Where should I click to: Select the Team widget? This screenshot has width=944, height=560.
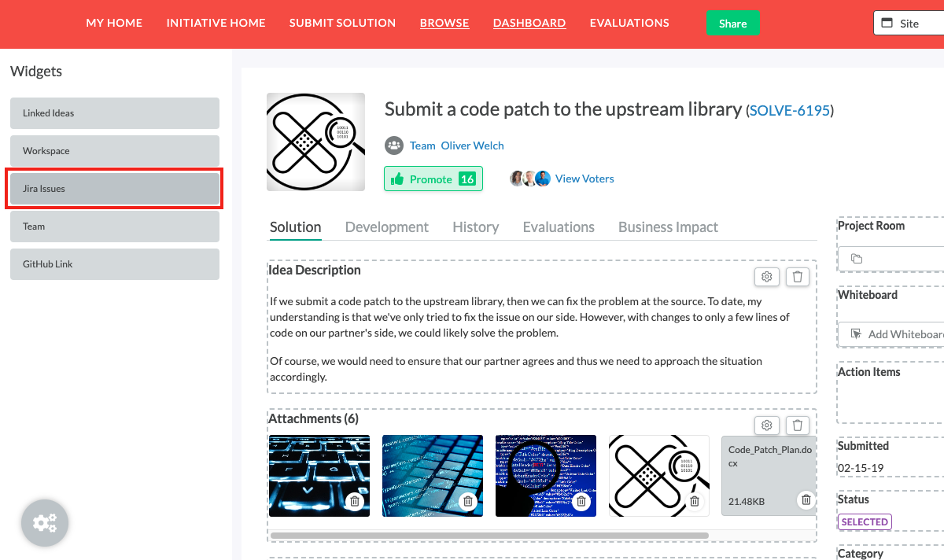coord(115,227)
